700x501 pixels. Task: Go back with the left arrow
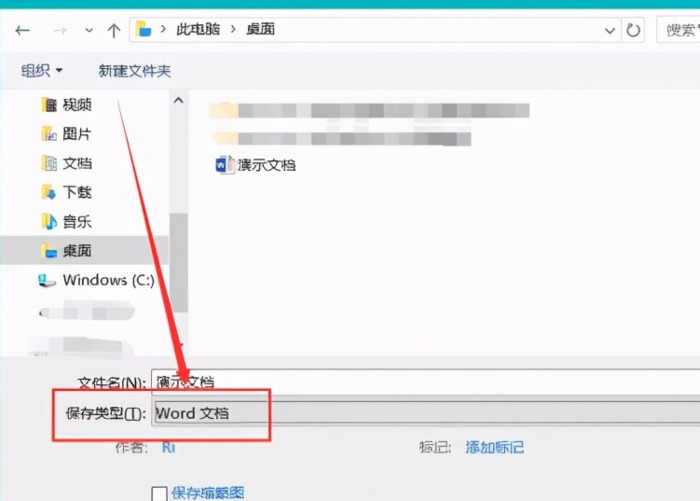(22, 30)
